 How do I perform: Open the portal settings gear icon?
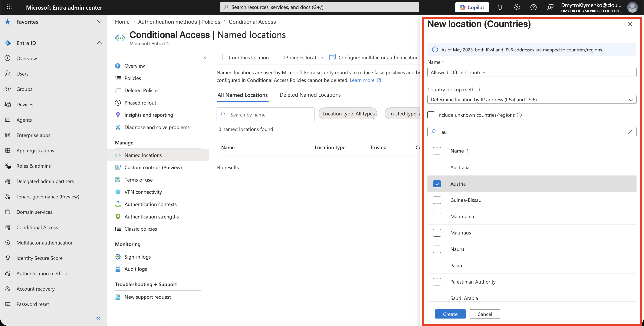click(516, 7)
